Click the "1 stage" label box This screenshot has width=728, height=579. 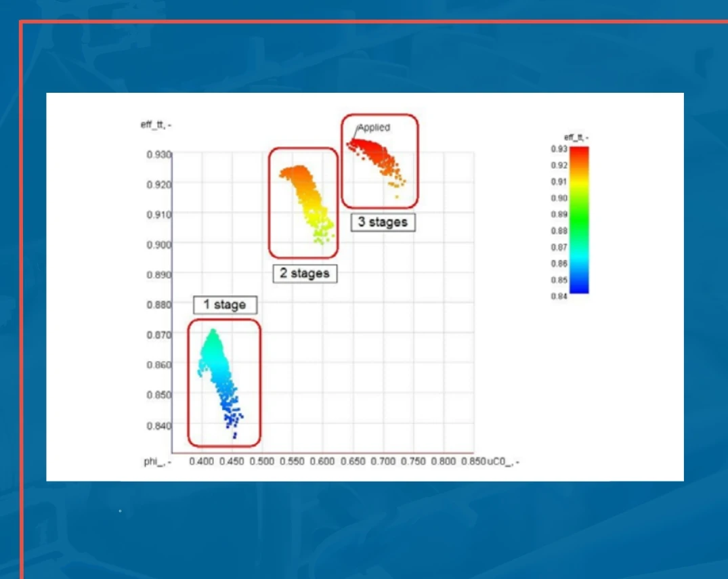pos(224,305)
